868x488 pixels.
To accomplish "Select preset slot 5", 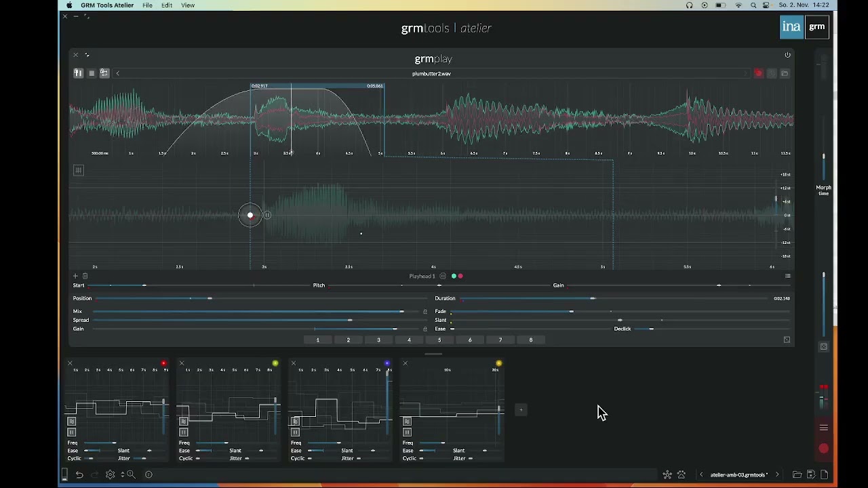I will 439,340.
